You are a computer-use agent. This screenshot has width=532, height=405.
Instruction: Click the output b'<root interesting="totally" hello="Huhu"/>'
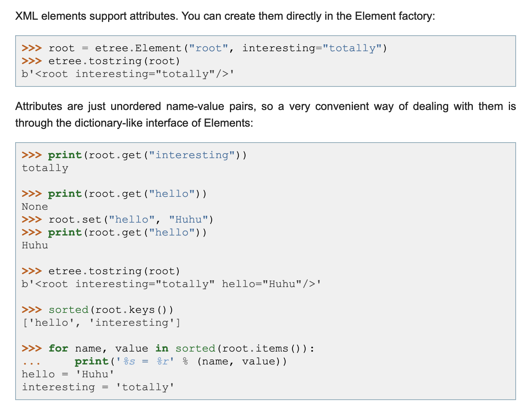click(x=172, y=284)
